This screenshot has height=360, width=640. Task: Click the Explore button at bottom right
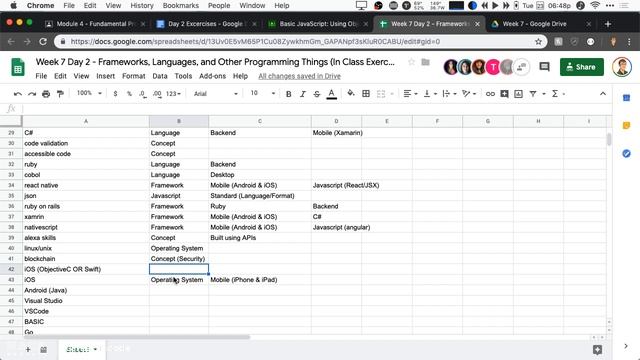[x=598, y=349]
